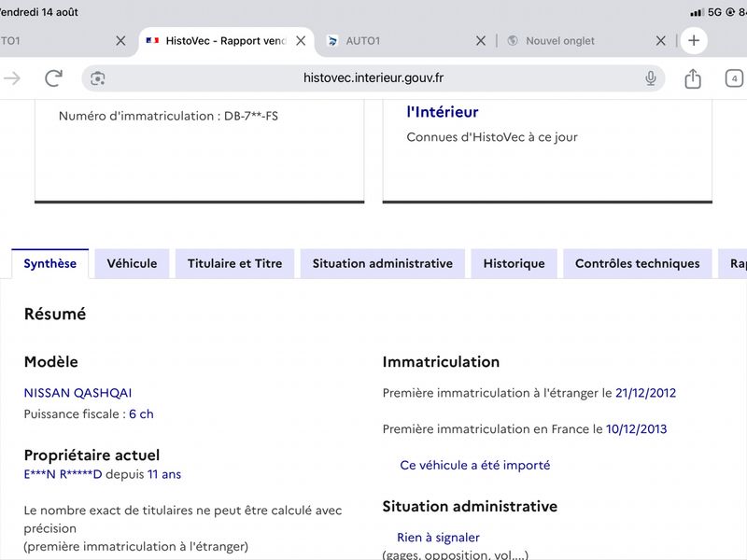747x560 pixels.
Task: Click the date 10/12/2013
Action: point(636,429)
